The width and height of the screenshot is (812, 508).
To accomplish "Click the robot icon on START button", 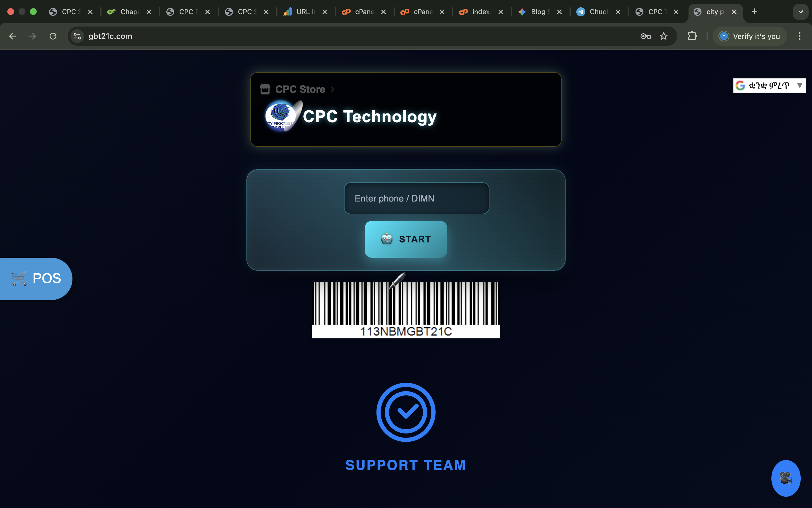I will [x=387, y=239].
